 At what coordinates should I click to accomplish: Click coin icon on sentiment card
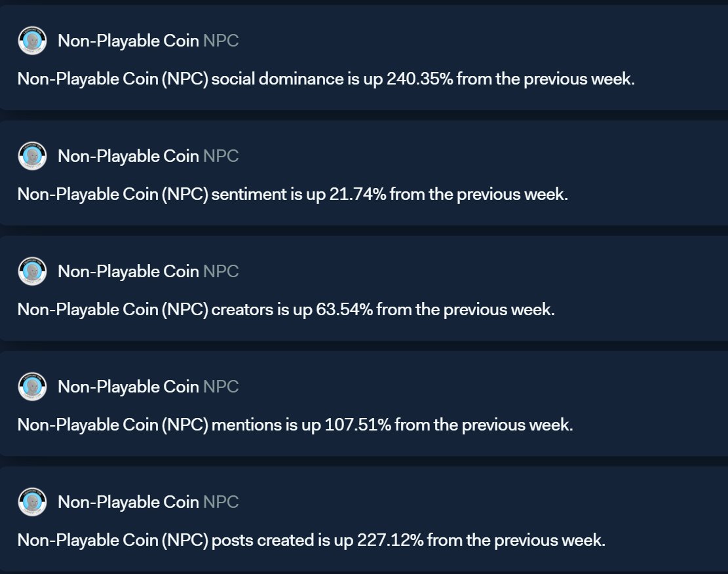32,156
